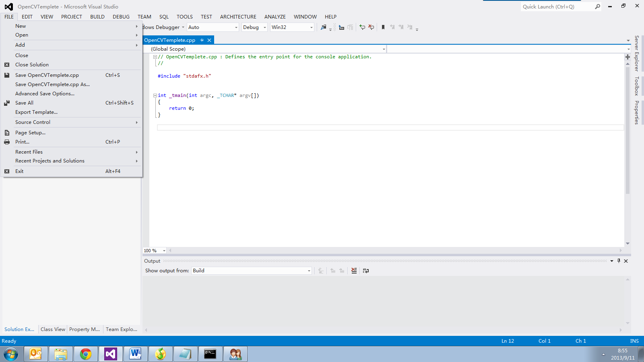Switch to the Team Explorer tab
Screen dimensions: 644x362
(x=122, y=329)
